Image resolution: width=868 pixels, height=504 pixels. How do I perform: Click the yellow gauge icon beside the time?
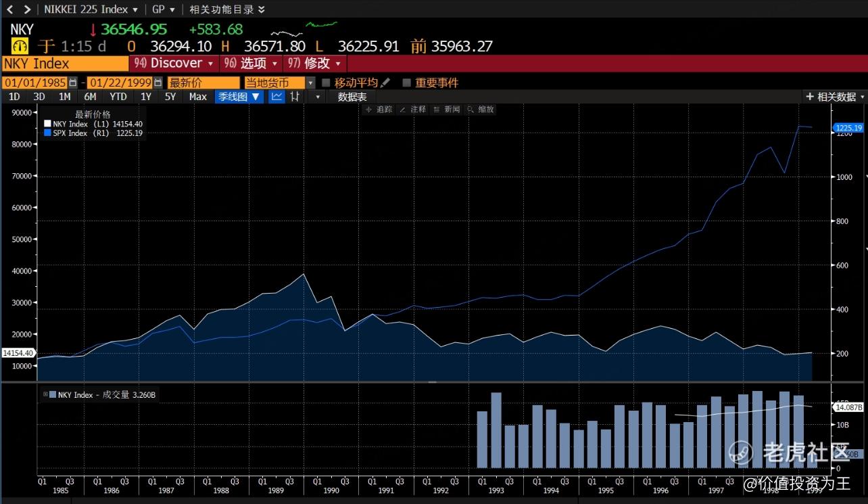click(20, 46)
